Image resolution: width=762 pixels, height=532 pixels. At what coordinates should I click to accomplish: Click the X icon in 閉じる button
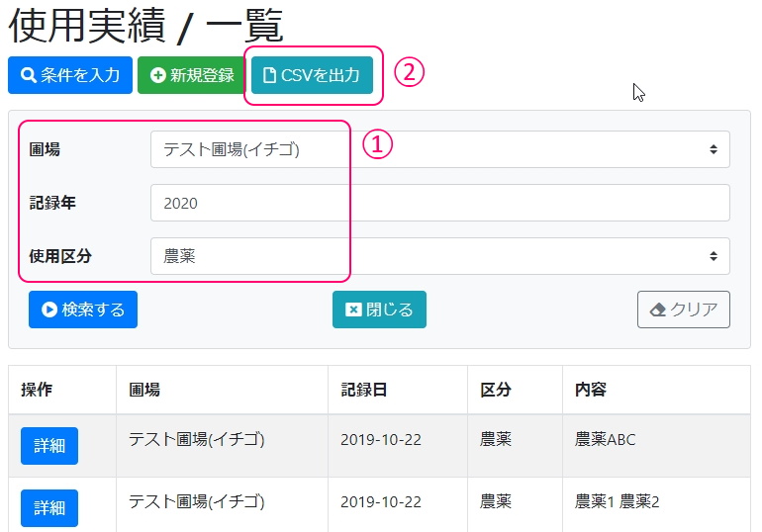pyautogui.click(x=353, y=310)
